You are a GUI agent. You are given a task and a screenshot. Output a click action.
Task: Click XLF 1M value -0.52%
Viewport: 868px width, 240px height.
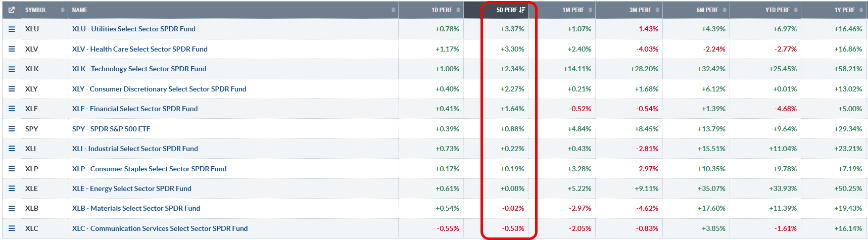pos(580,109)
